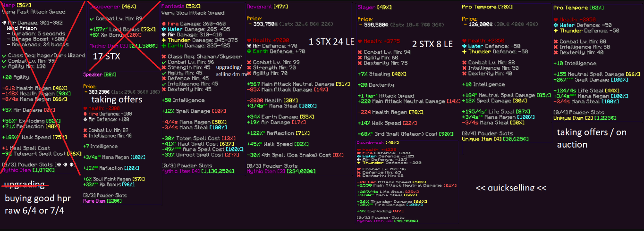Select the Fantasia item title
Viewport: 644px width, 231px height.
coord(172,6)
